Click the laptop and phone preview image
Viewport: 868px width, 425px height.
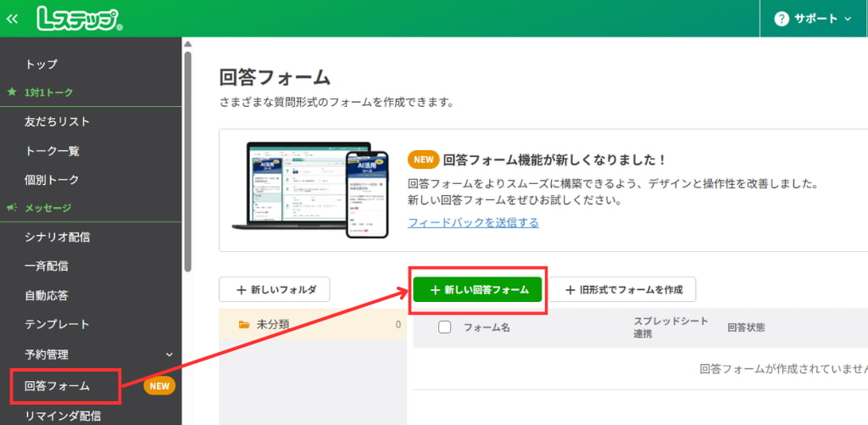(x=310, y=190)
